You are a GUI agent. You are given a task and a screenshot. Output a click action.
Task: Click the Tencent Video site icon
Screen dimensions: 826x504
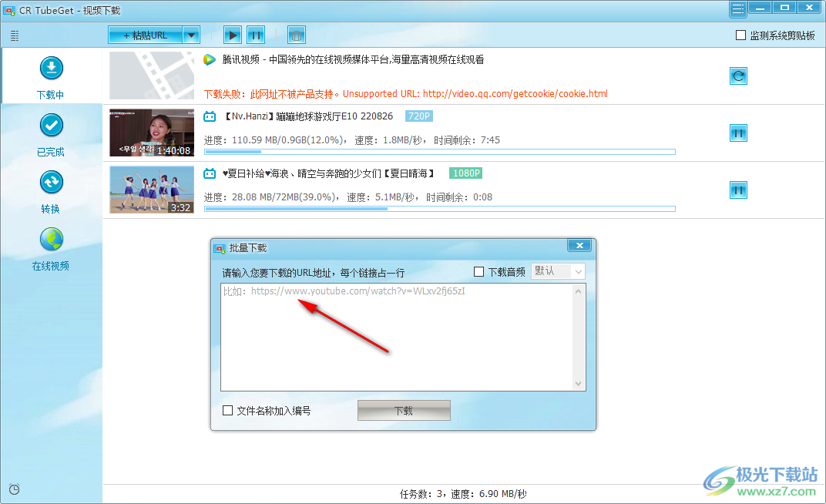point(210,59)
